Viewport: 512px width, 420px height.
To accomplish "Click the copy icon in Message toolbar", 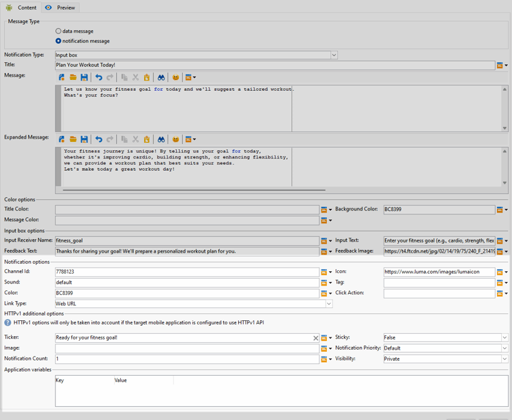I will (124, 77).
